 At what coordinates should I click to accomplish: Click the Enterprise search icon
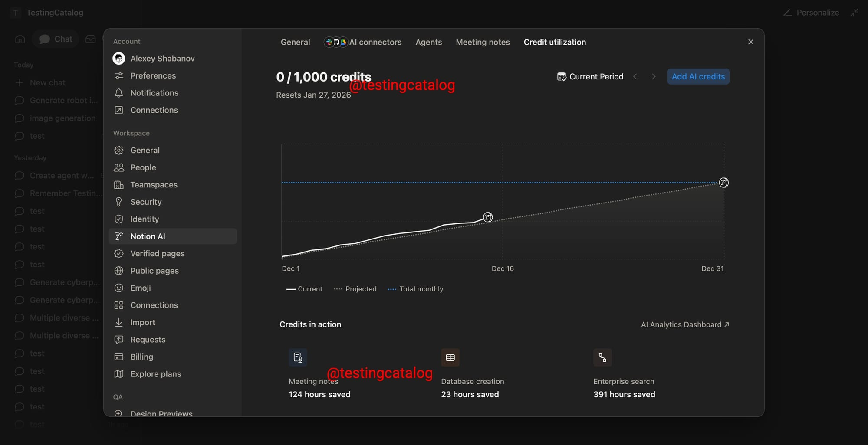click(602, 357)
